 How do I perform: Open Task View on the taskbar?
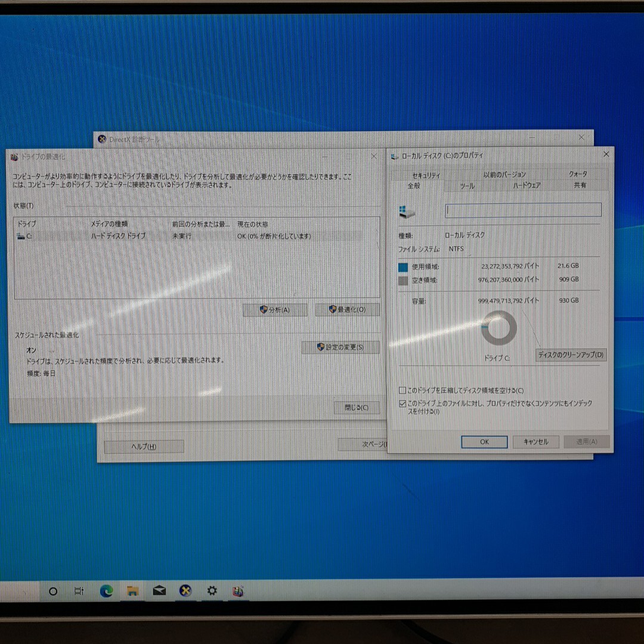tap(79, 591)
